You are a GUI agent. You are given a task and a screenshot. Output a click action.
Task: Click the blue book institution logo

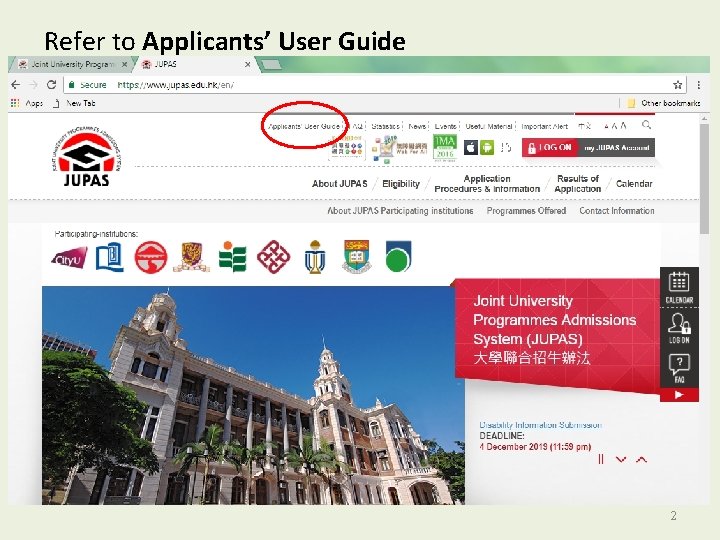(109, 257)
